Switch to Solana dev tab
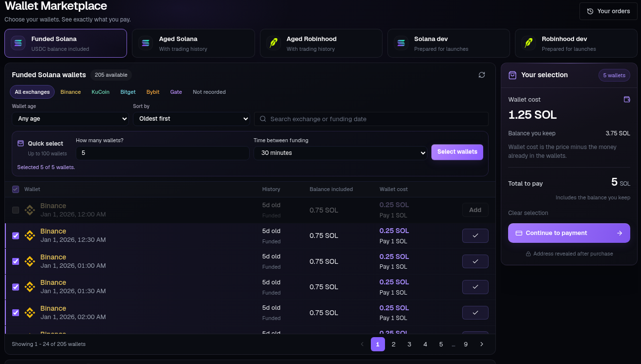 [449, 43]
